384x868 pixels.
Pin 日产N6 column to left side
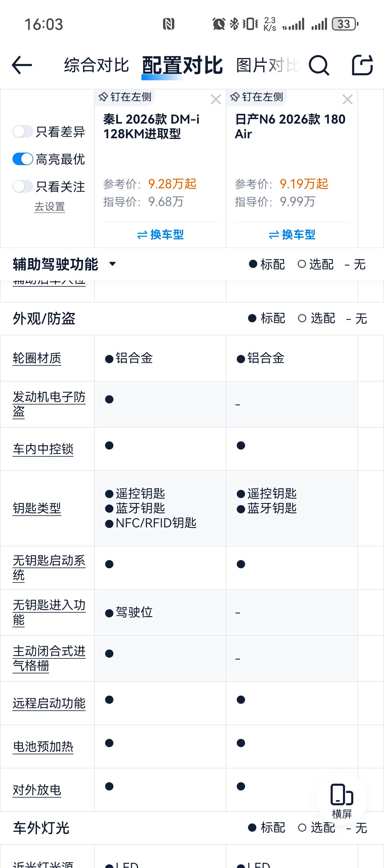point(257,97)
